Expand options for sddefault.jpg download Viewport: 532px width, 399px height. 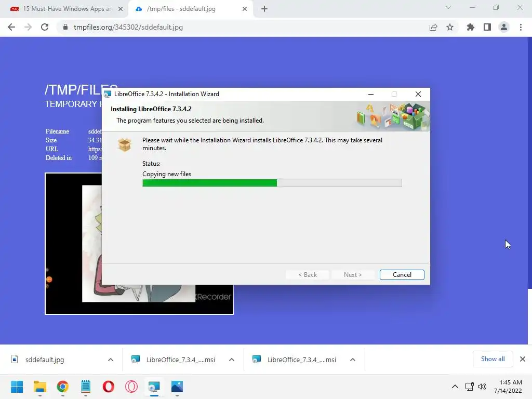[111, 360]
